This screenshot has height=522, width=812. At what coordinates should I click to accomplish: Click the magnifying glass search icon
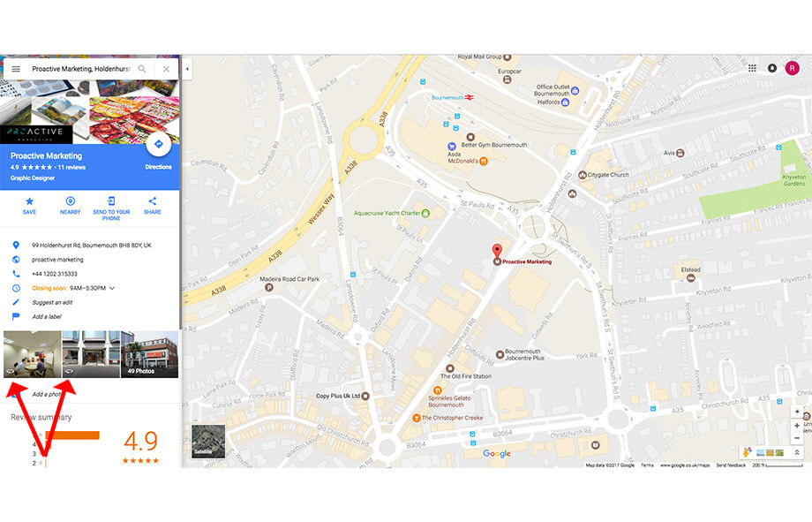[142, 69]
